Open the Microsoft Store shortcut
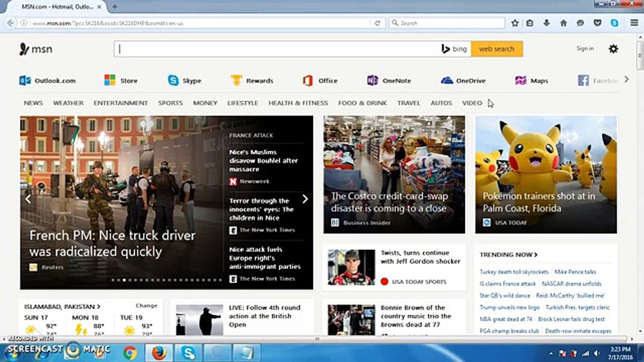644x362 pixels. (x=121, y=80)
